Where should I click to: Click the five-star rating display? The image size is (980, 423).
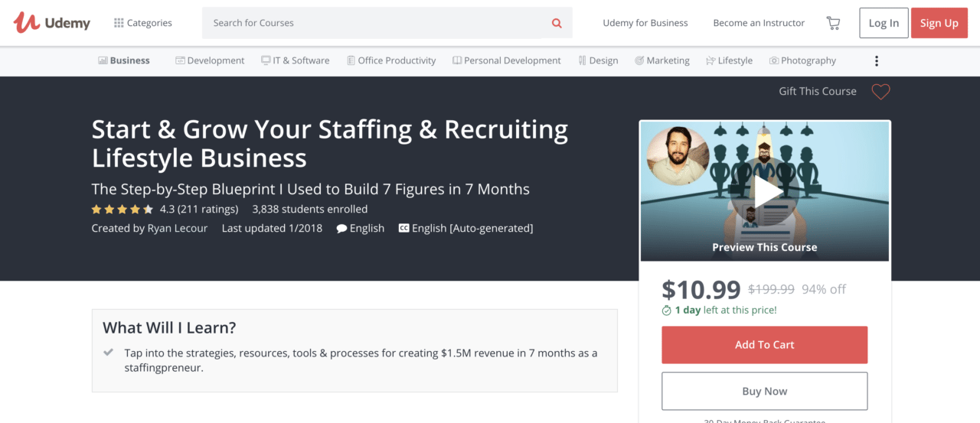(122, 209)
